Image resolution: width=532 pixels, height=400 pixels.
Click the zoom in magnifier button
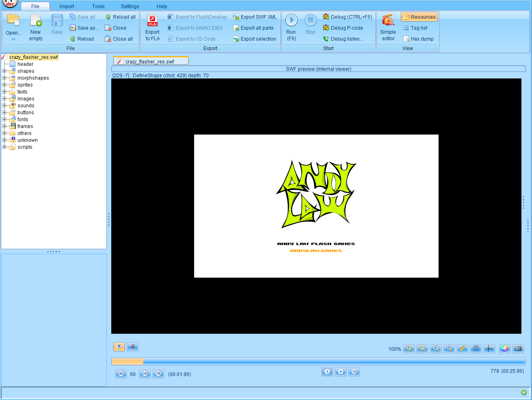click(409, 348)
